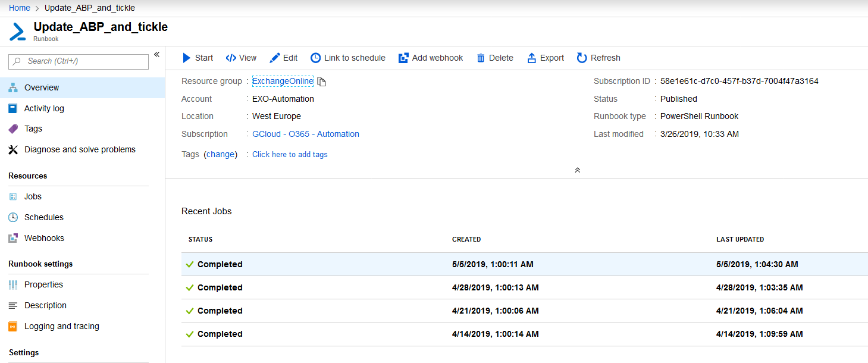This screenshot has width=868, height=363.
Task: Open the ExchangeOnline resource group link
Action: coord(283,81)
